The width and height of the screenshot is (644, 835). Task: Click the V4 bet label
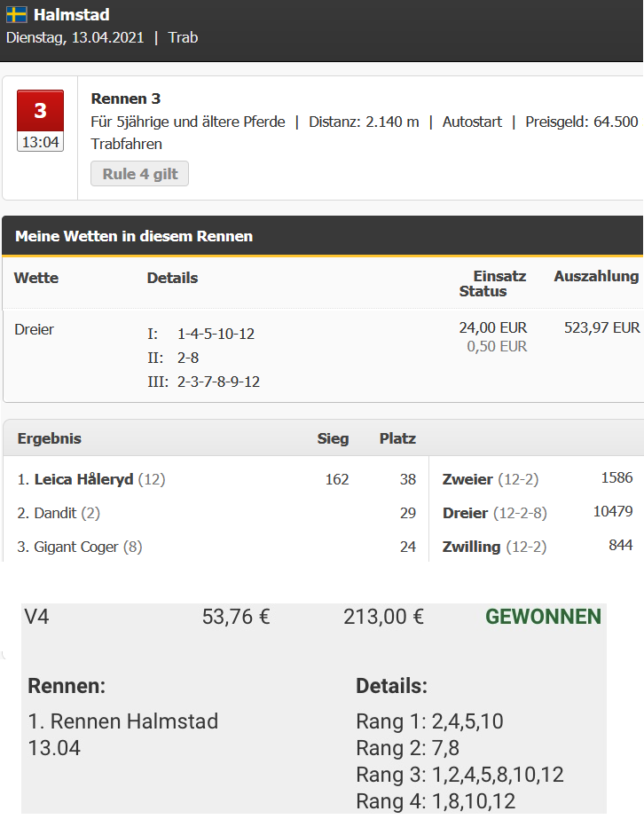click(36, 617)
